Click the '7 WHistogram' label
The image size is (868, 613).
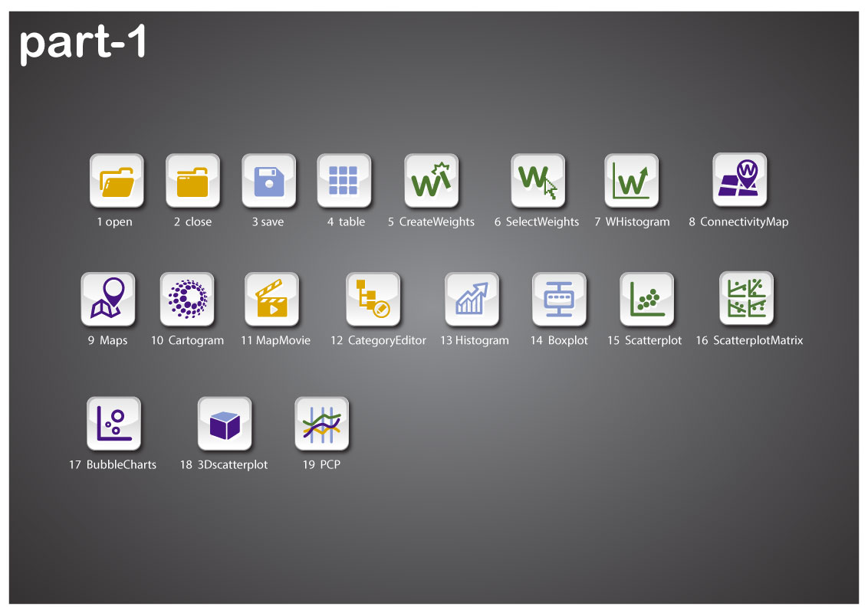tap(632, 222)
